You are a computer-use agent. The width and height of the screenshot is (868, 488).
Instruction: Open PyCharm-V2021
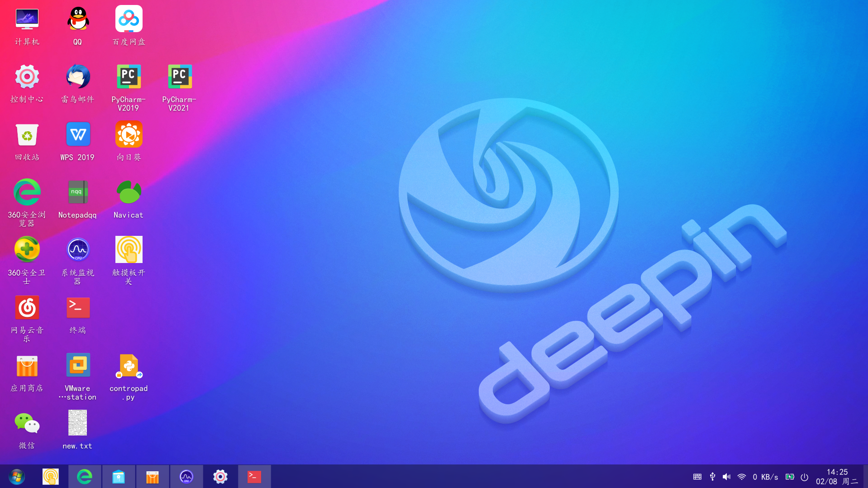pos(179,77)
